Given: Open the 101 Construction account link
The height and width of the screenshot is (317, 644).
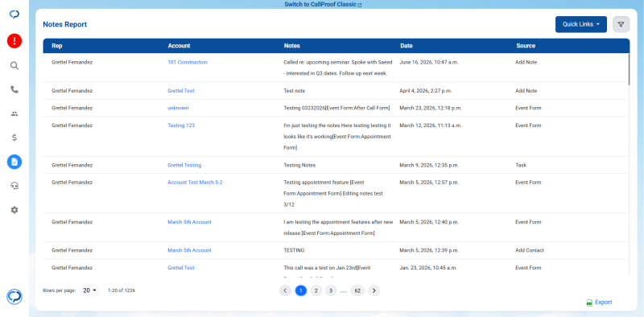Looking at the screenshot, I should [x=188, y=63].
